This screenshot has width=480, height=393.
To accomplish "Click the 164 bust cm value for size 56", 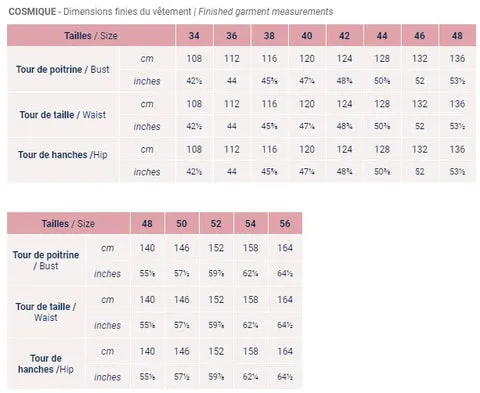I will [x=285, y=248].
